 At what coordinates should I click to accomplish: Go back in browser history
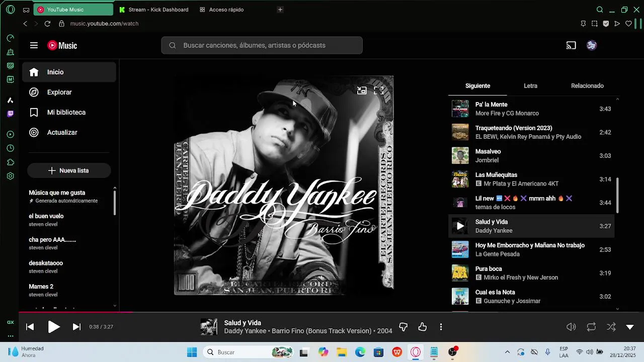click(25, 24)
